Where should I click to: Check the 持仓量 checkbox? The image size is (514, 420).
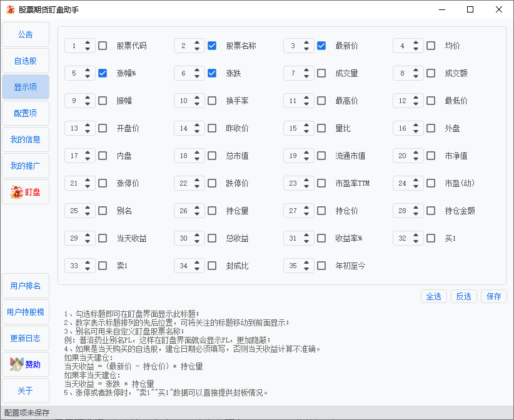click(212, 211)
